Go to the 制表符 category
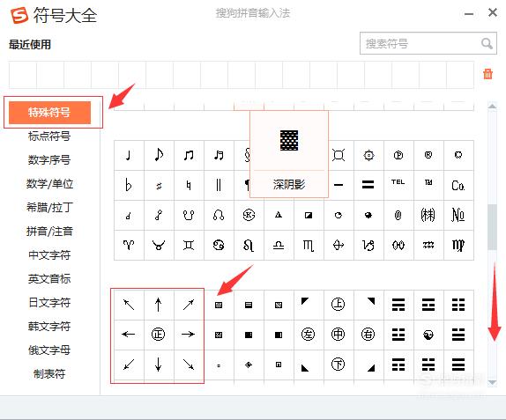Screen dimensions: 506x420 (49, 373)
